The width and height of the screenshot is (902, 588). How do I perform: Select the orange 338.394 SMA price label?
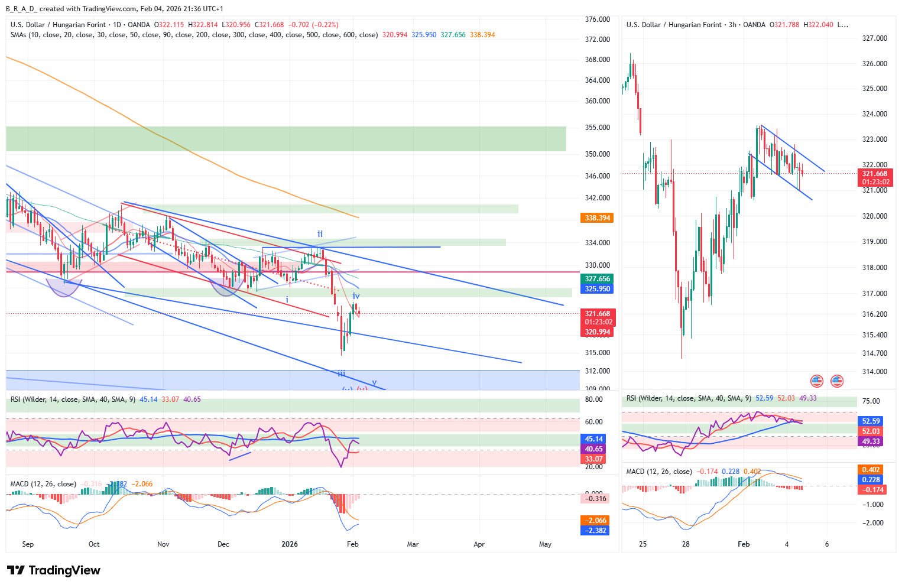pyautogui.click(x=598, y=218)
